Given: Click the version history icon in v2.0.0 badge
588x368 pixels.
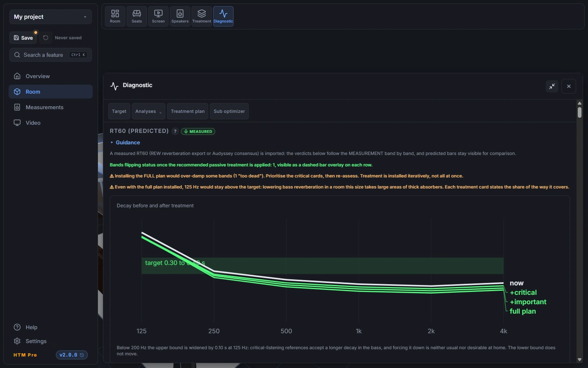Looking at the screenshot, I should point(82,355).
